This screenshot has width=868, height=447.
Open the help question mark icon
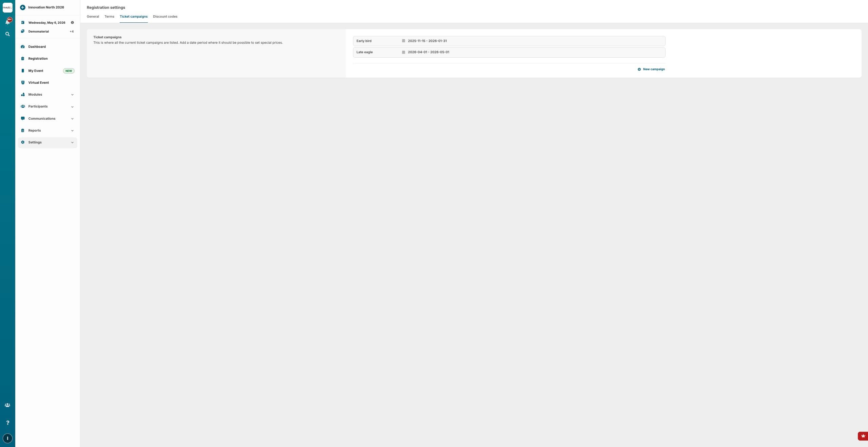[7, 423]
